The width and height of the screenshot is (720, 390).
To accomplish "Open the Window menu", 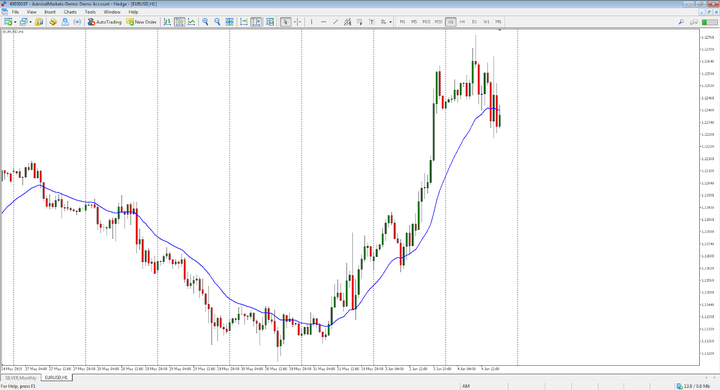I will 112,12.
